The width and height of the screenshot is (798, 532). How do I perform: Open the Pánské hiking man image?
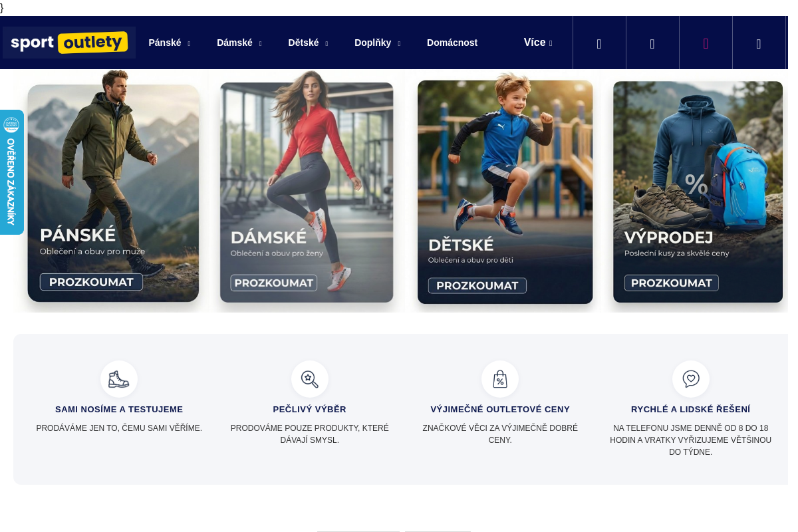tap(113, 192)
